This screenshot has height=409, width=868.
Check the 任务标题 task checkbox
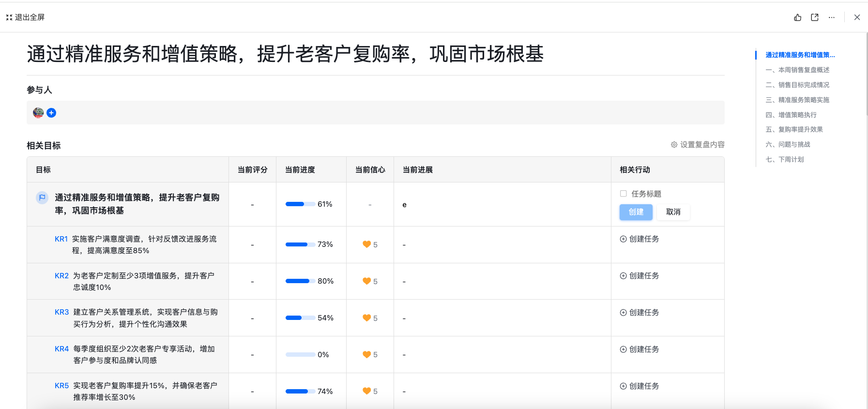[x=624, y=194]
